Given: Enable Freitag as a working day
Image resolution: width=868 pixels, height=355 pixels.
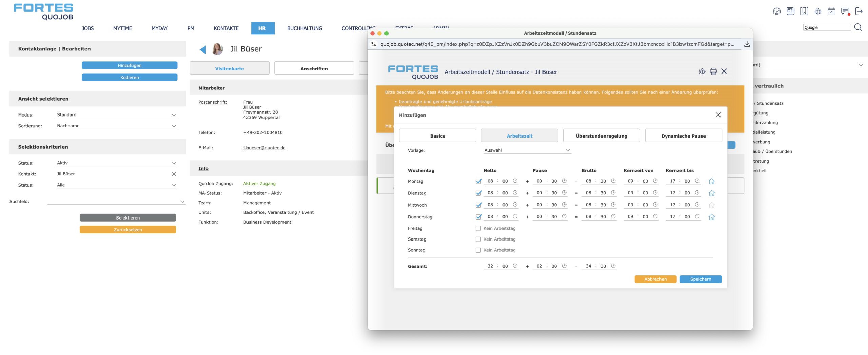Looking at the screenshot, I should (478, 228).
